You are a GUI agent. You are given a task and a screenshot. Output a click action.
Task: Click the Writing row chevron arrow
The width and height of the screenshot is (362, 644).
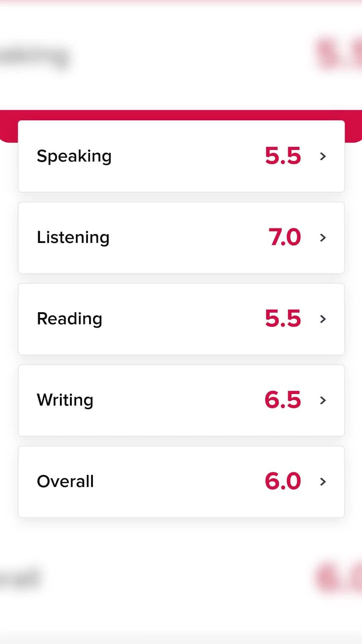pos(323,400)
